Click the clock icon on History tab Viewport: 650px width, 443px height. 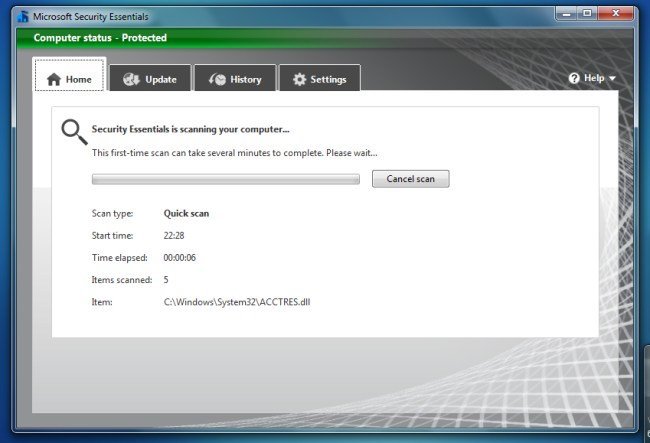point(217,79)
